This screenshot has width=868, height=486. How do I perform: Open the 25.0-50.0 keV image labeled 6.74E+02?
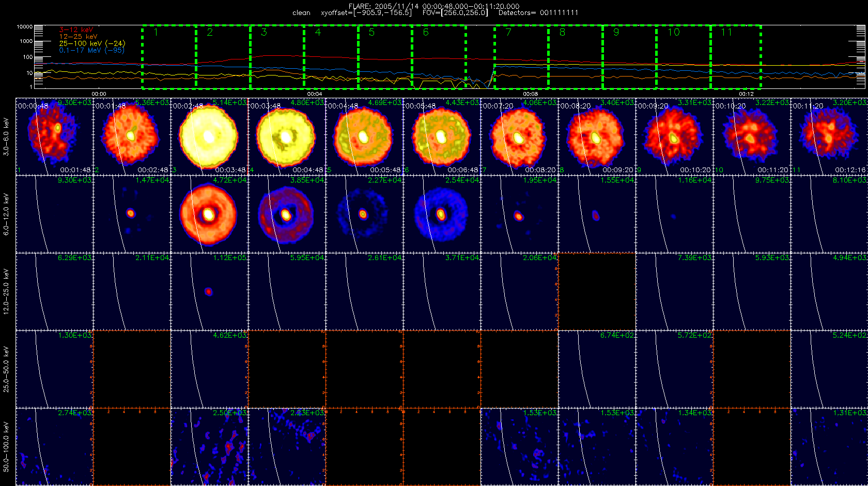(x=597, y=369)
